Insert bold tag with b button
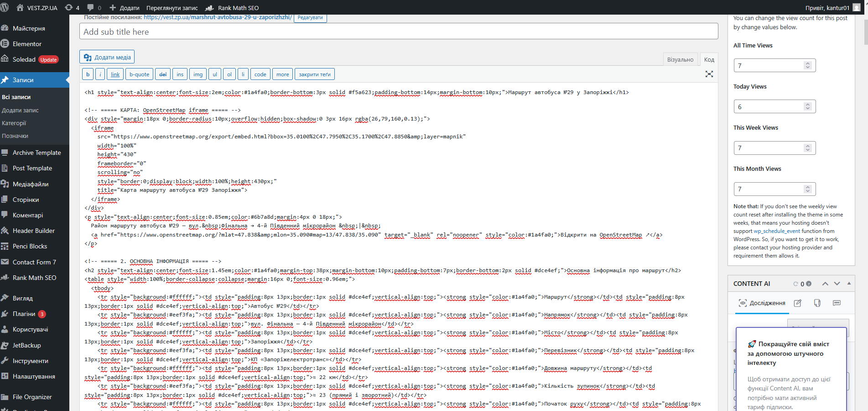 88,74
